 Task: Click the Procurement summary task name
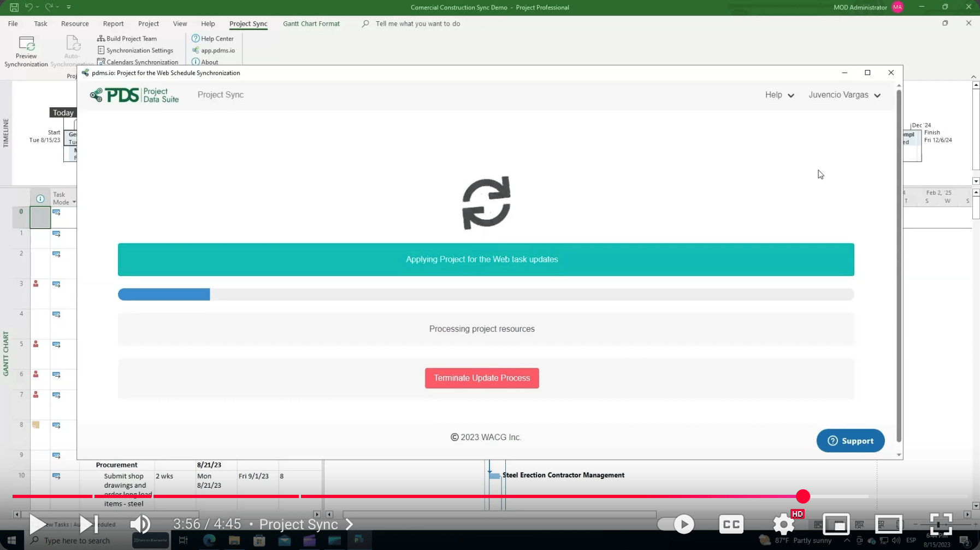(116, 465)
